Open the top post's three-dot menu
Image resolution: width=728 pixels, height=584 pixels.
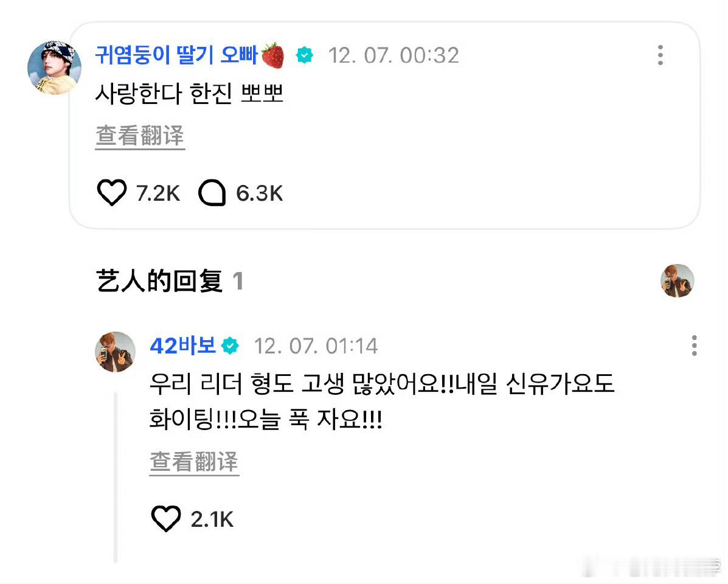pyautogui.click(x=660, y=55)
